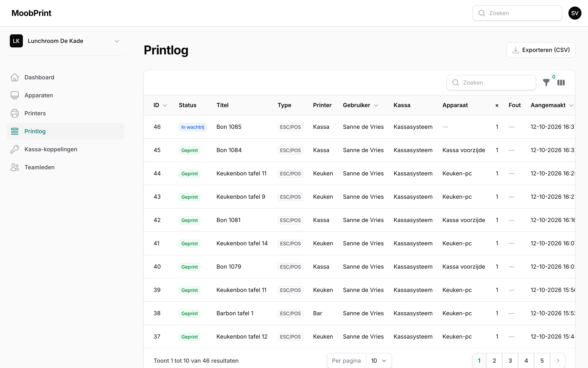Click filter count badge 0

[554, 77]
